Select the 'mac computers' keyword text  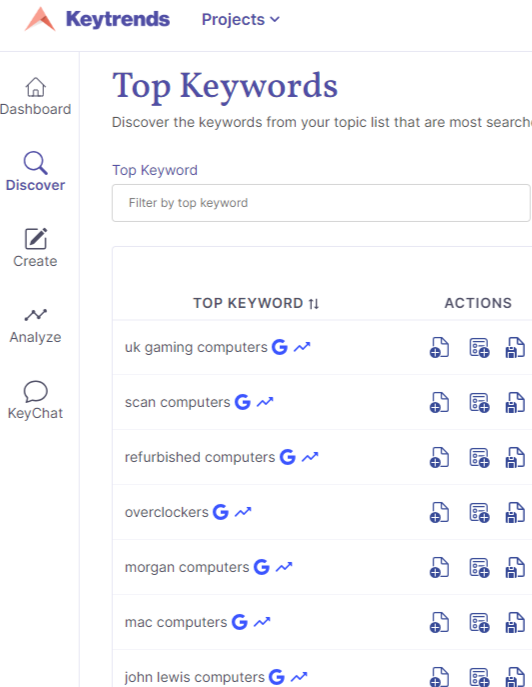176,622
